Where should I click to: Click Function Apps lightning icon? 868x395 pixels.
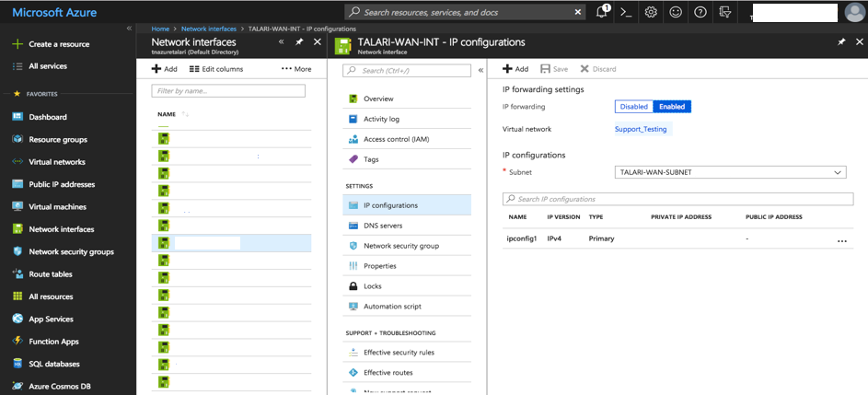17,342
